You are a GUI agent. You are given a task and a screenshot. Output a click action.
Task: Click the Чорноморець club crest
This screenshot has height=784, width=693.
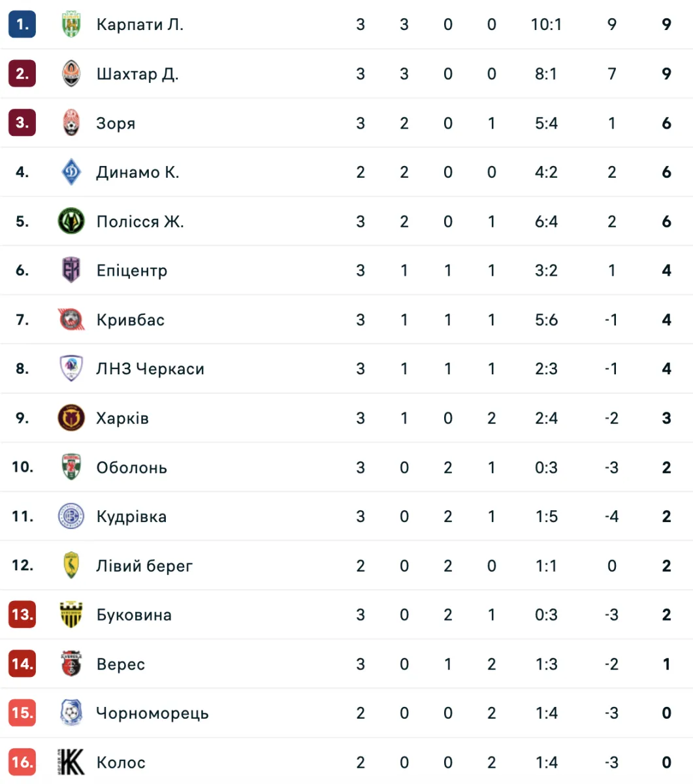point(71,713)
